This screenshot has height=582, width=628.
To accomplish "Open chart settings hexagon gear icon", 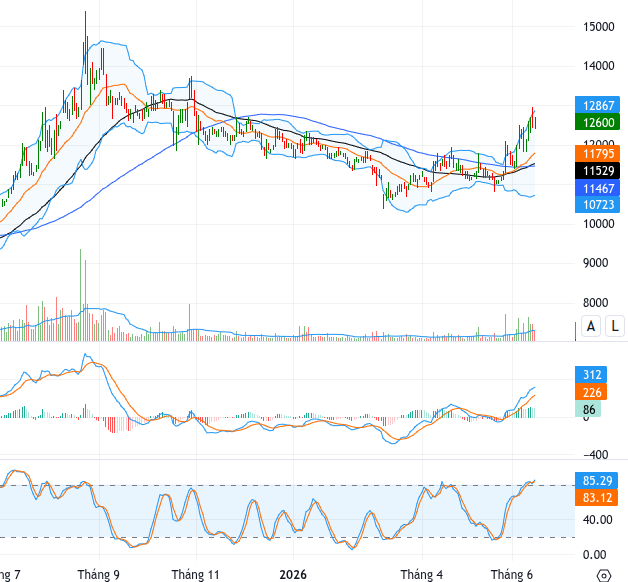I will (x=604, y=575).
